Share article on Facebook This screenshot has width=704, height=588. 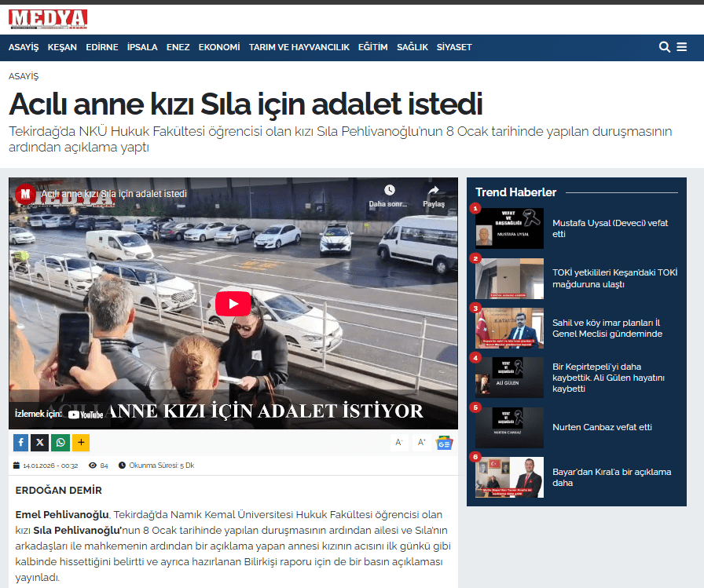pyautogui.click(x=20, y=443)
